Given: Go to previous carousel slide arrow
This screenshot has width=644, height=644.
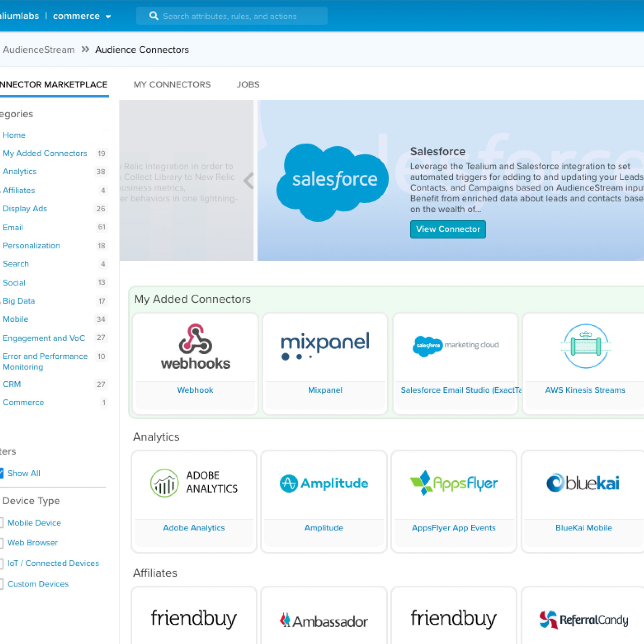Looking at the screenshot, I should (248, 181).
